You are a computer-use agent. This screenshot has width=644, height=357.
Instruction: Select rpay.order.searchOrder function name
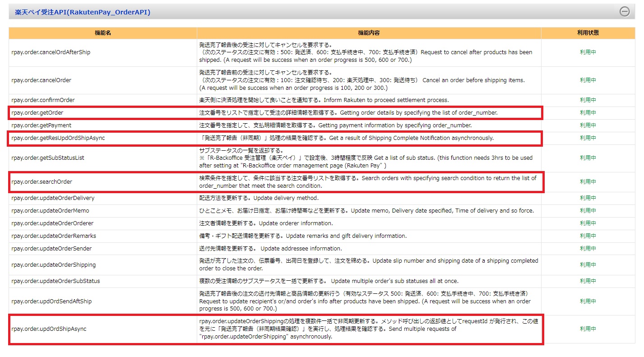pyautogui.click(x=42, y=182)
